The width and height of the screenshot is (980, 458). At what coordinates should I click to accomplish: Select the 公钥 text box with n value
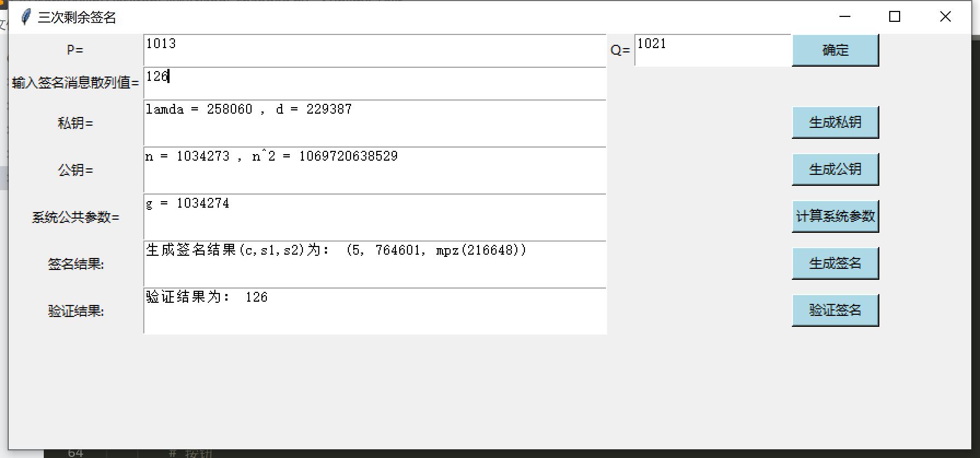[375, 170]
